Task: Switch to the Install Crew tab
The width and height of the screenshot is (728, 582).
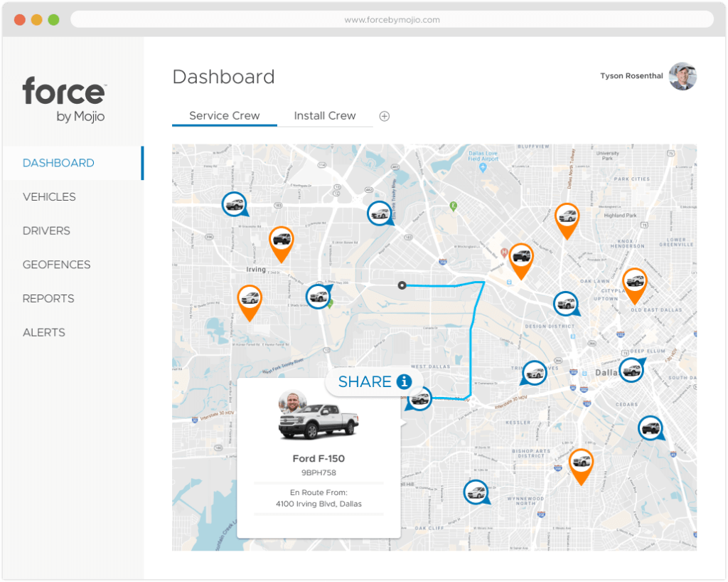Action: 325,116
